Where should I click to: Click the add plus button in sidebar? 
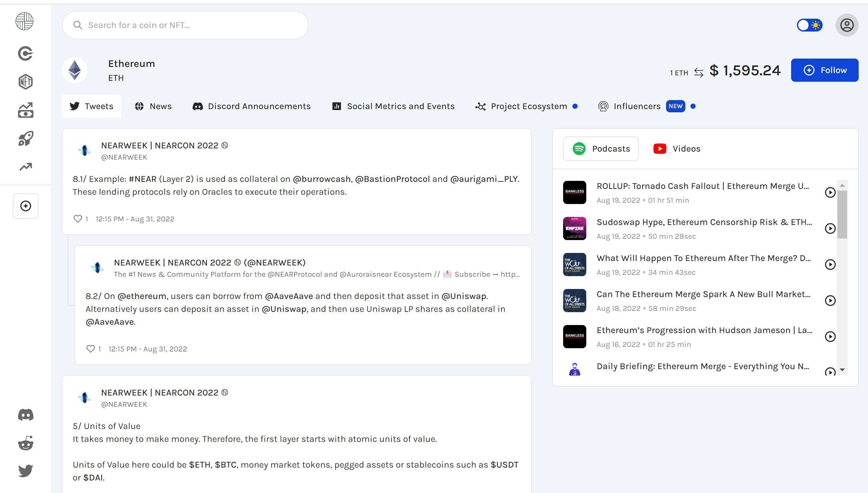(26, 206)
